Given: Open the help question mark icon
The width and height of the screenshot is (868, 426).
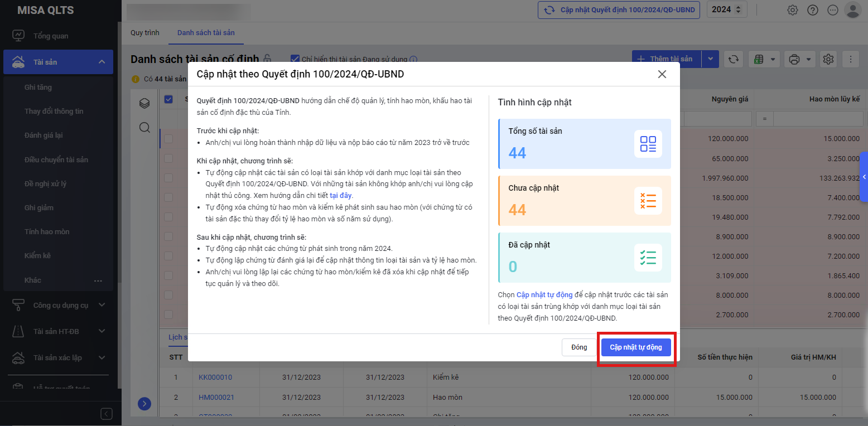Looking at the screenshot, I should [813, 10].
